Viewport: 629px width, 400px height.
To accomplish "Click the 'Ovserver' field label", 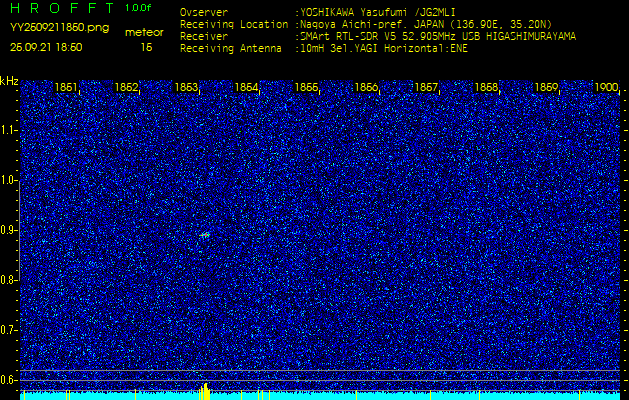I will [204, 12].
